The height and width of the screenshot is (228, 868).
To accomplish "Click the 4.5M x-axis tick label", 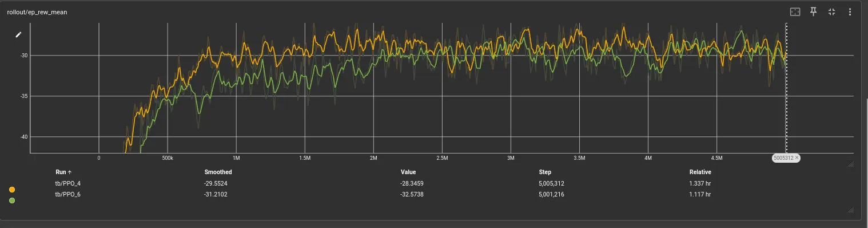I will [x=716, y=158].
